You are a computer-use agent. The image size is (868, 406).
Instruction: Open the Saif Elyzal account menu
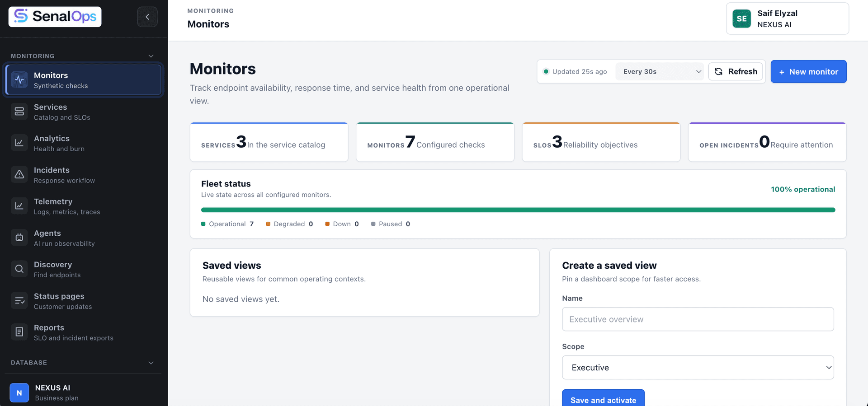click(x=788, y=19)
